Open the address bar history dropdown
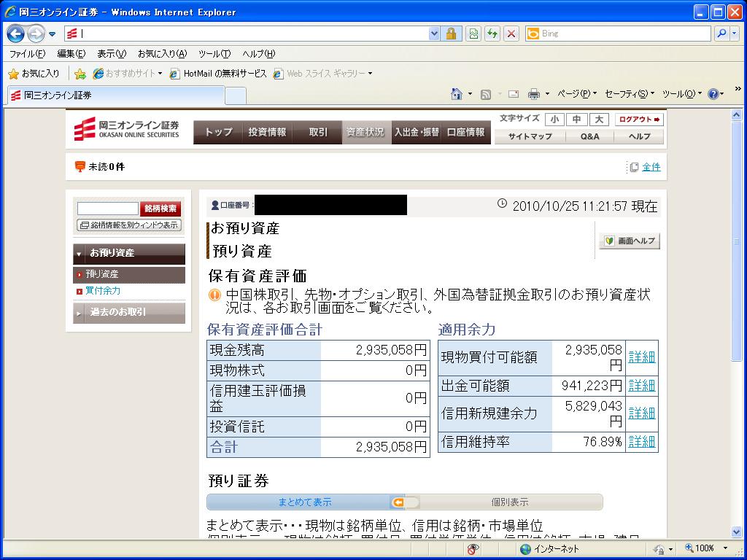The width and height of the screenshot is (747, 560). [435, 34]
